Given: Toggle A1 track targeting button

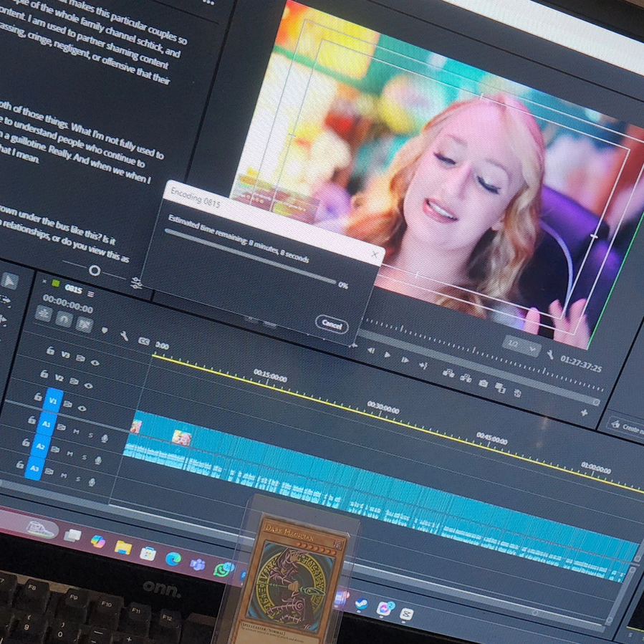Looking at the screenshot, I should point(47,423).
